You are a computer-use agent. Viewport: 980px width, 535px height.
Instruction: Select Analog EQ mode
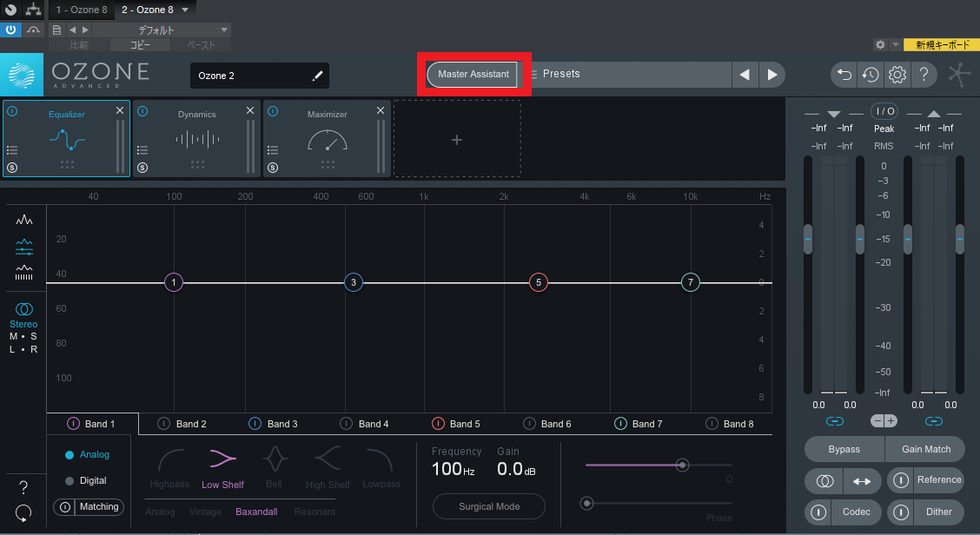[x=87, y=454]
